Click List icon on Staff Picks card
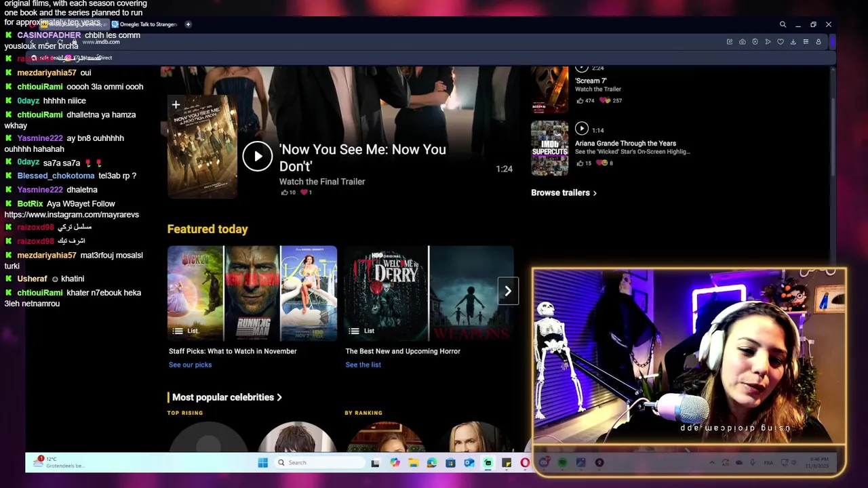This screenshot has height=488, width=868. pos(178,331)
